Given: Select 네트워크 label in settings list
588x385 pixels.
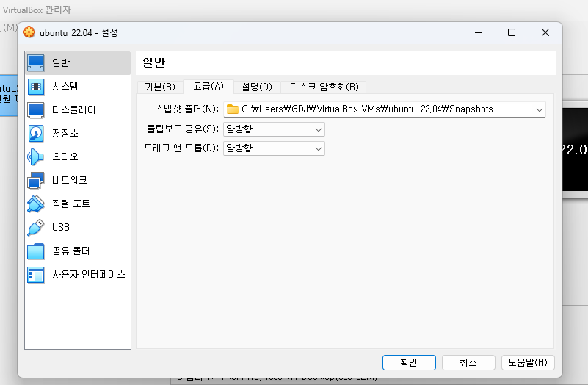Looking at the screenshot, I should [70, 181].
